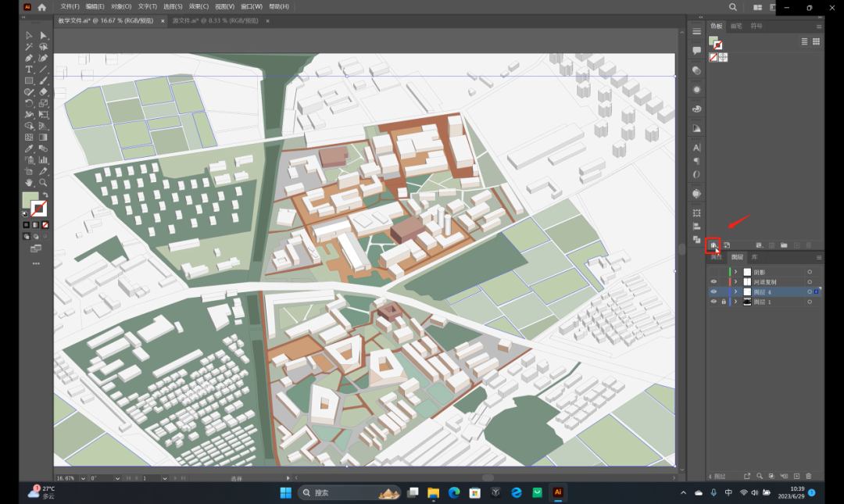Select the Hand tool

29,183
